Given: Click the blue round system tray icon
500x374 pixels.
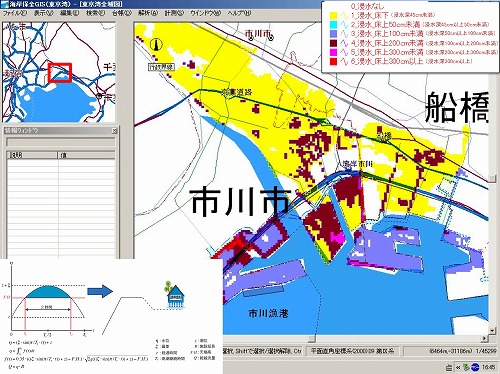Looking at the screenshot, I should (x=475, y=367).
